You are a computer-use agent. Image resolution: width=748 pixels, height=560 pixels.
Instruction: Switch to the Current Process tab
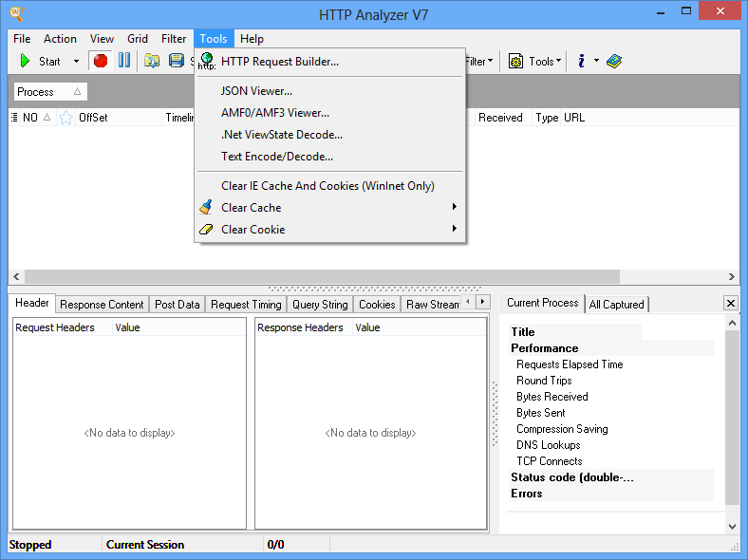(542, 303)
